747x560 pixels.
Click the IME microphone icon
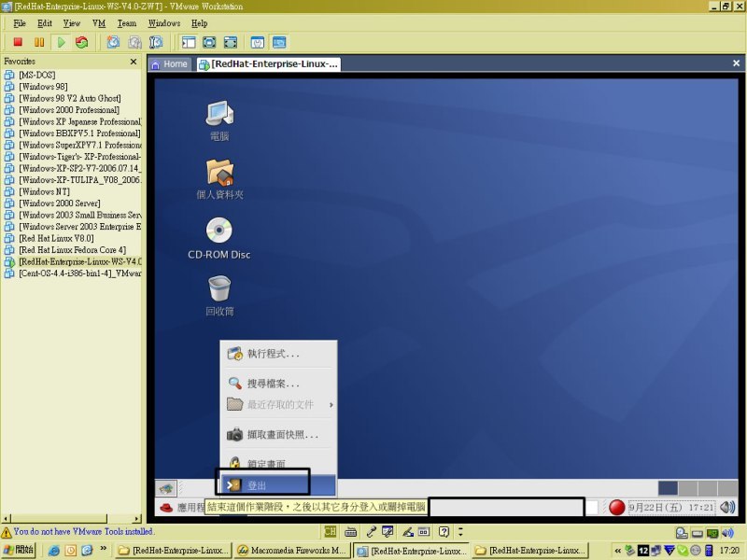coord(371,531)
